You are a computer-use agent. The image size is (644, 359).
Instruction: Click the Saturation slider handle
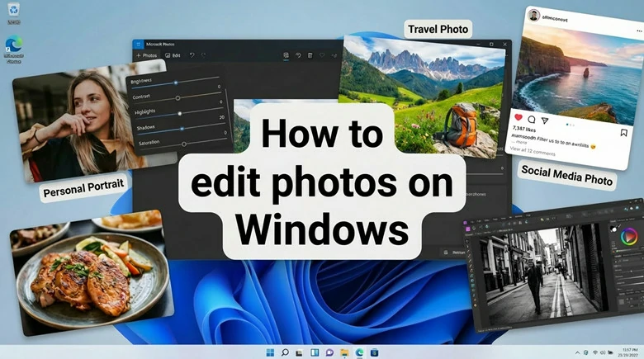[x=184, y=144]
